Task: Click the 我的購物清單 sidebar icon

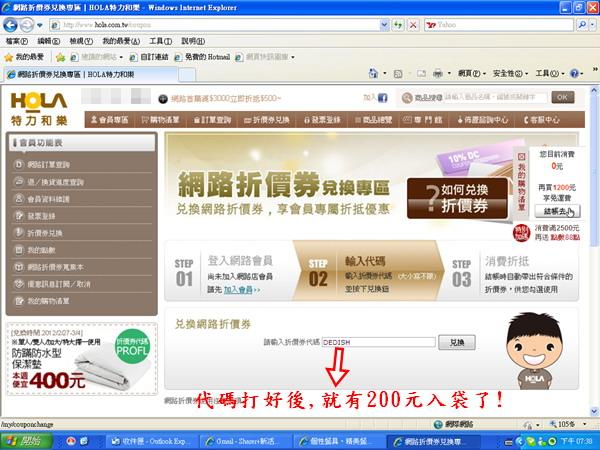Action: click(x=18, y=301)
